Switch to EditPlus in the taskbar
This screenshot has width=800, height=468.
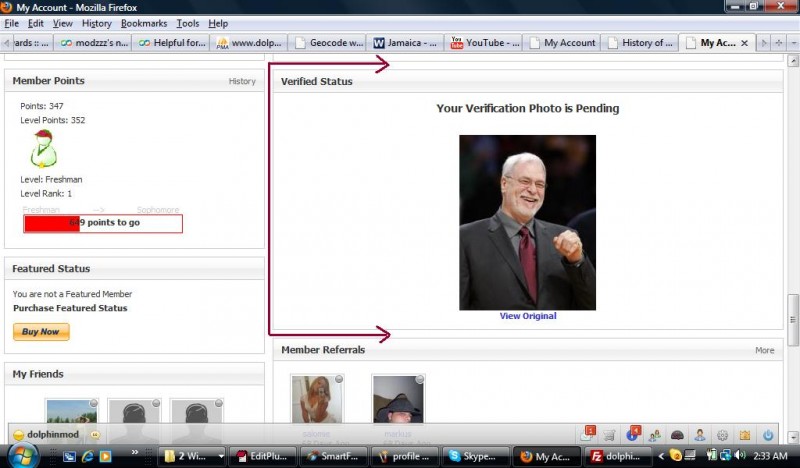263,456
